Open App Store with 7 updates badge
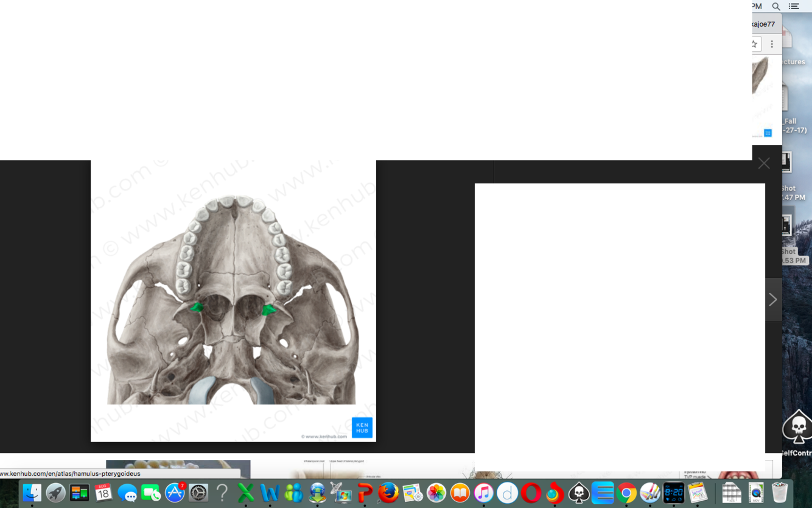The image size is (812, 508). (x=175, y=492)
